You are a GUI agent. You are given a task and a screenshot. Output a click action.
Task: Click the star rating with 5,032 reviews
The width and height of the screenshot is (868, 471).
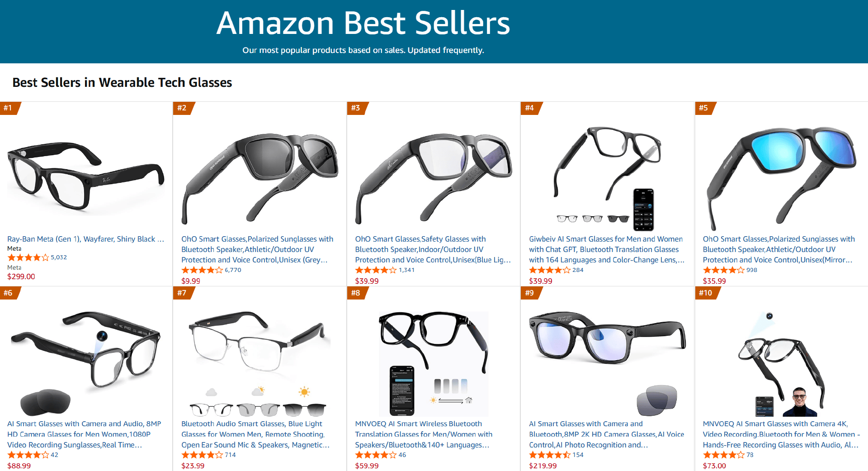(x=28, y=257)
